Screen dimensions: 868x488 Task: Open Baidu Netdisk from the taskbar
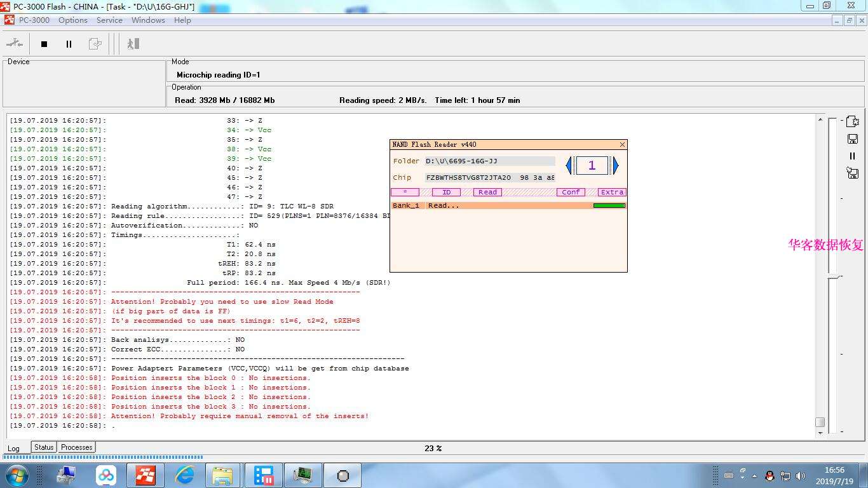[x=106, y=475]
